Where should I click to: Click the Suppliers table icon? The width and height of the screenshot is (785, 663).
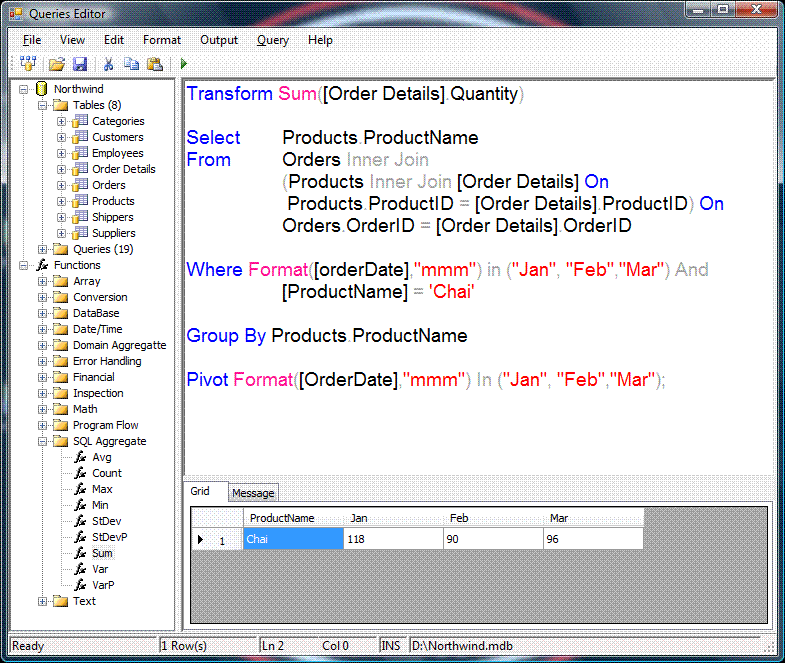pos(80,233)
